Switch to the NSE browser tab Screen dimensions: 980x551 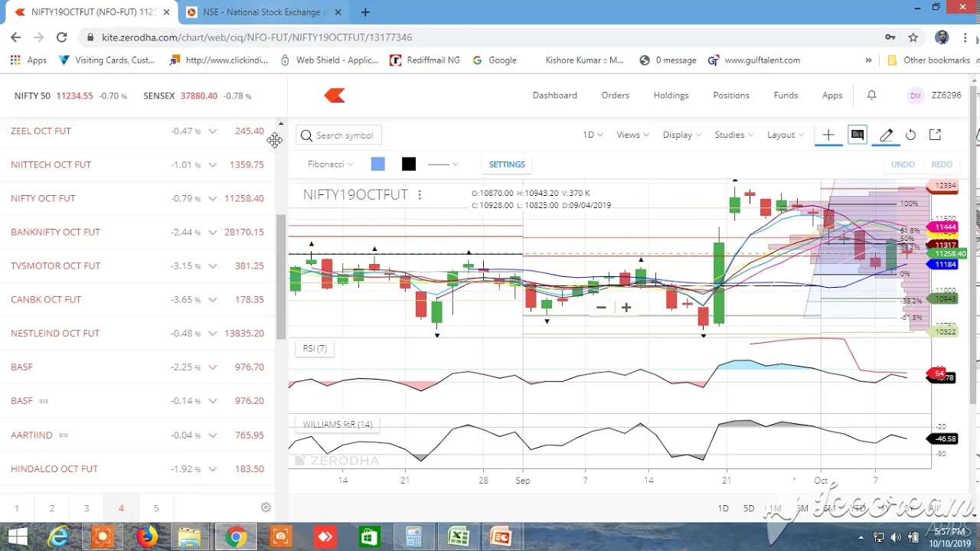tap(264, 12)
